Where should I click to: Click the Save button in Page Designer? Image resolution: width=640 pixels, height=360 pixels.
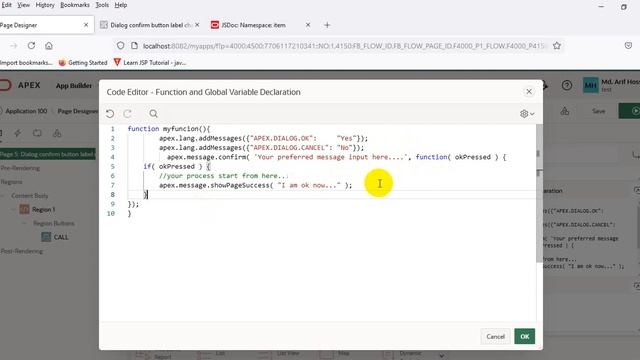pyautogui.click(x=598, y=111)
